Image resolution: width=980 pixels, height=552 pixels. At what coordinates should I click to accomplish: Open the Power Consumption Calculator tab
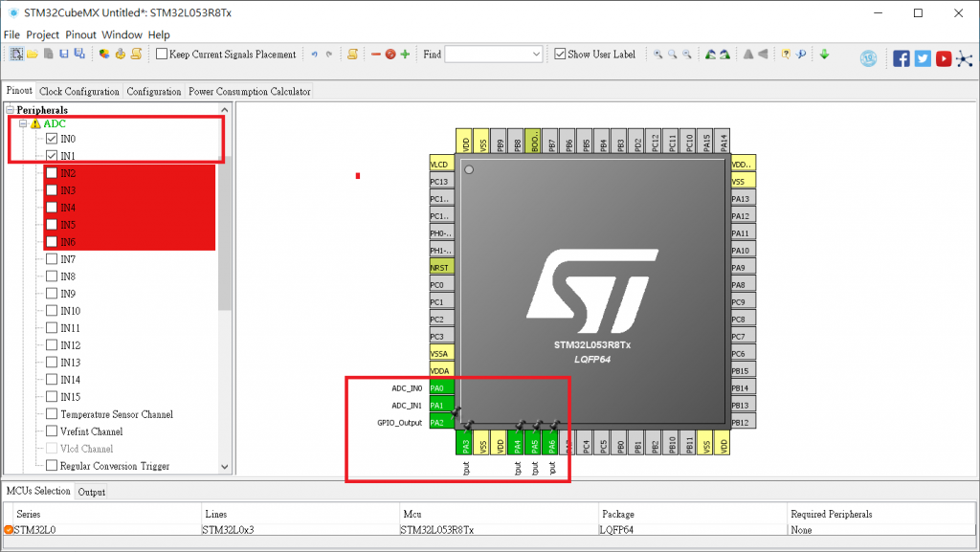click(x=250, y=92)
